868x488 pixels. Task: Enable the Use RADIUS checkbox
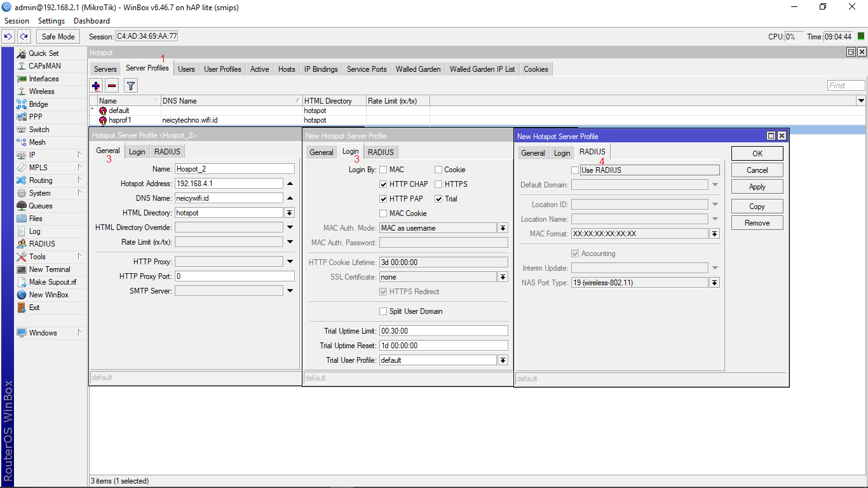pyautogui.click(x=575, y=170)
